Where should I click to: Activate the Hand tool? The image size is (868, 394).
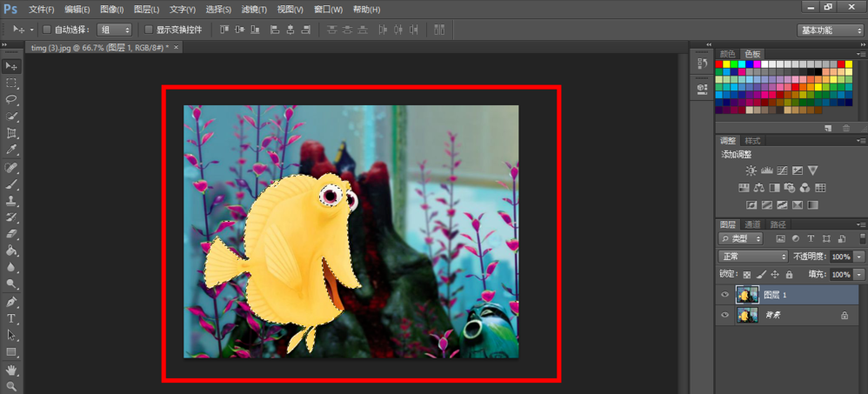click(11, 369)
